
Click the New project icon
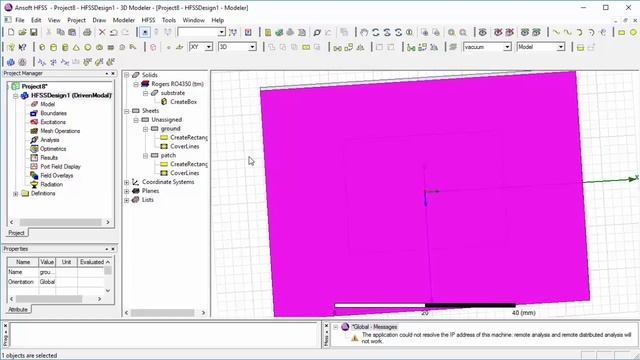[11, 32]
